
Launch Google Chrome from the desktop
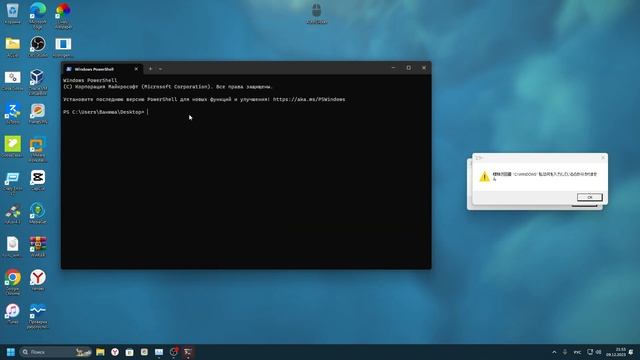click(13, 282)
